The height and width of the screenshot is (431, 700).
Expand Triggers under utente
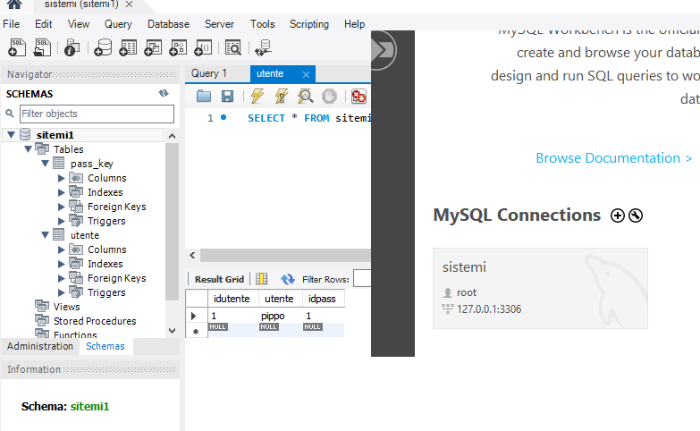(x=61, y=292)
